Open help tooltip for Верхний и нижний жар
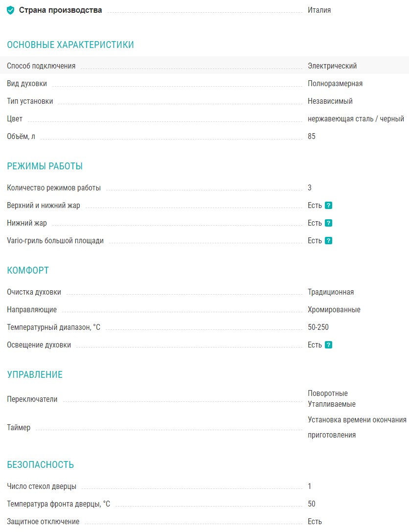409x532 pixels. coord(328,206)
